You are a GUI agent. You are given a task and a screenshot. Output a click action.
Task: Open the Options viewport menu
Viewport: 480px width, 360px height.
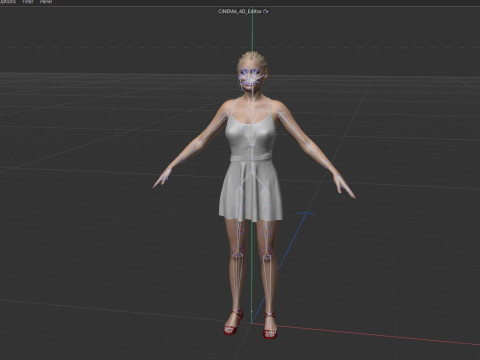tap(7, 2)
